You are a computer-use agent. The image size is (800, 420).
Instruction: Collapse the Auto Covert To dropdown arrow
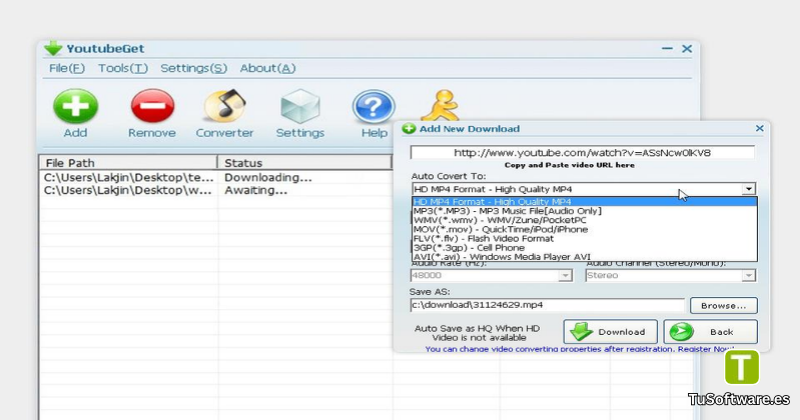tap(748, 189)
